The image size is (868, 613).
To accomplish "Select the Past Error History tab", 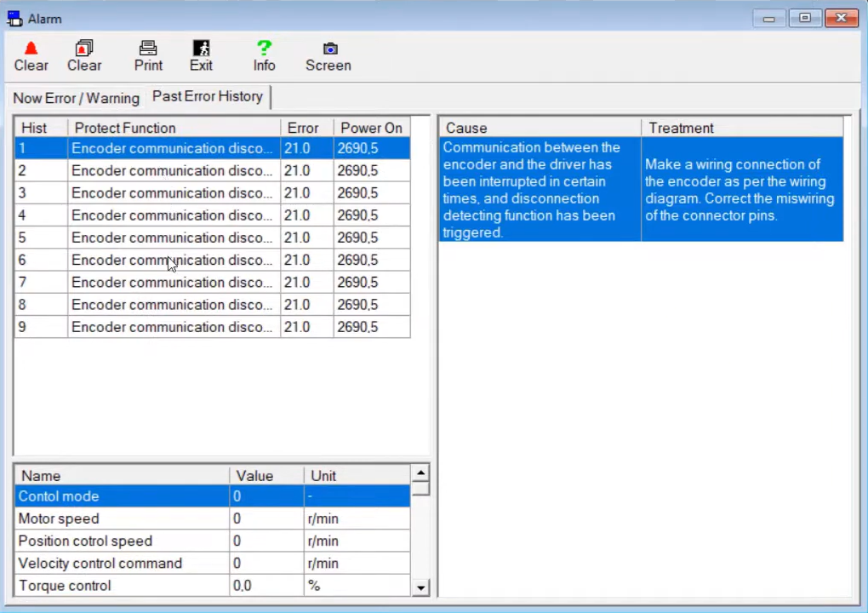I will pyautogui.click(x=208, y=96).
